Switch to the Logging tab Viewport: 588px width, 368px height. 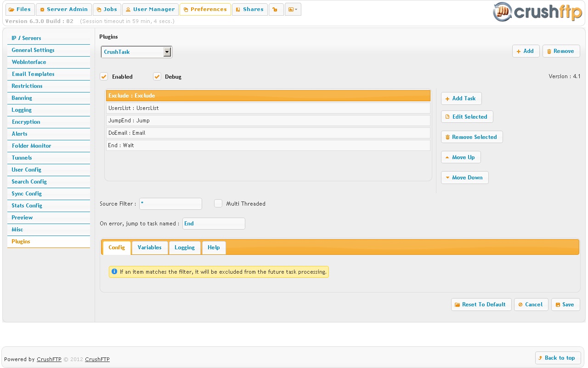click(185, 247)
